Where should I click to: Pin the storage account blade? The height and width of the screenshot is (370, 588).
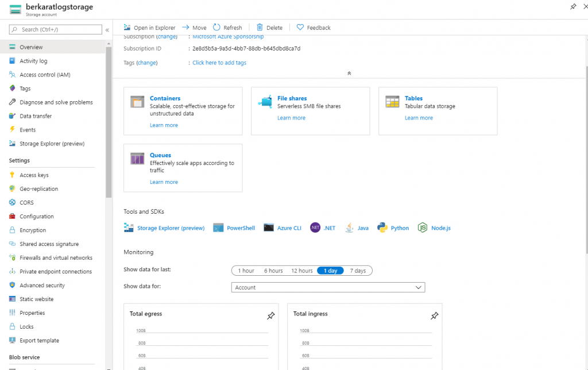pos(573,6)
